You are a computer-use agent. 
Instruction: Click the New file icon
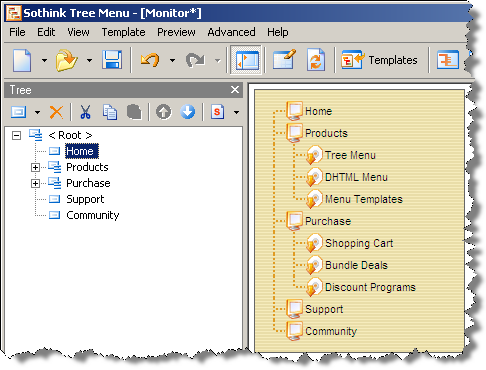click(x=22, y=60)
